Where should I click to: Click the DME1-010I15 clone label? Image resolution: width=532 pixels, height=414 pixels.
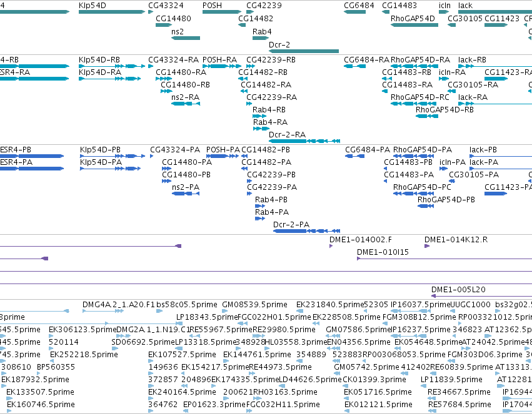pos(383,252)
